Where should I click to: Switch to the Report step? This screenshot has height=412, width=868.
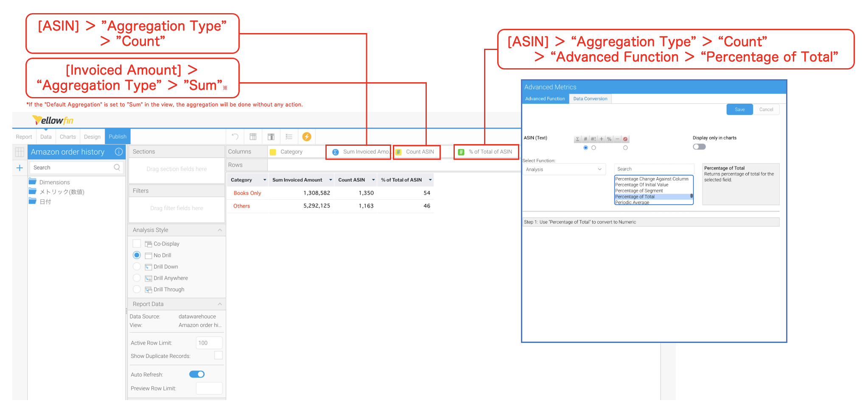(24, 137)
